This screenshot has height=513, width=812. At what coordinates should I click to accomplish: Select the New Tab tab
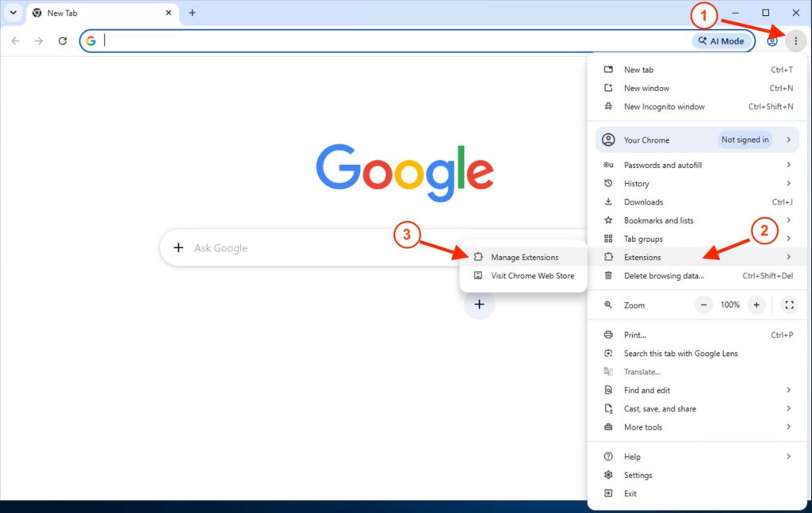point(102,13)
